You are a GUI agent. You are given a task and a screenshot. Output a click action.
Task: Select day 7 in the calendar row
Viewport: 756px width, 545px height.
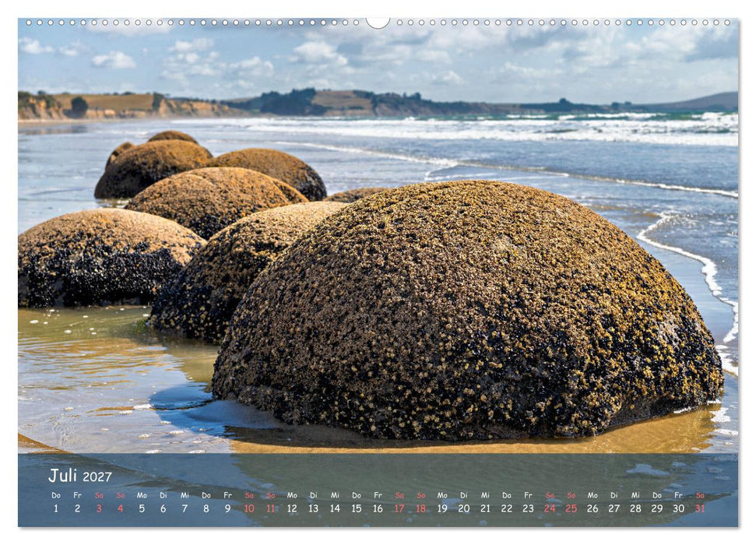pyautogui.click(x=185, y=508)
